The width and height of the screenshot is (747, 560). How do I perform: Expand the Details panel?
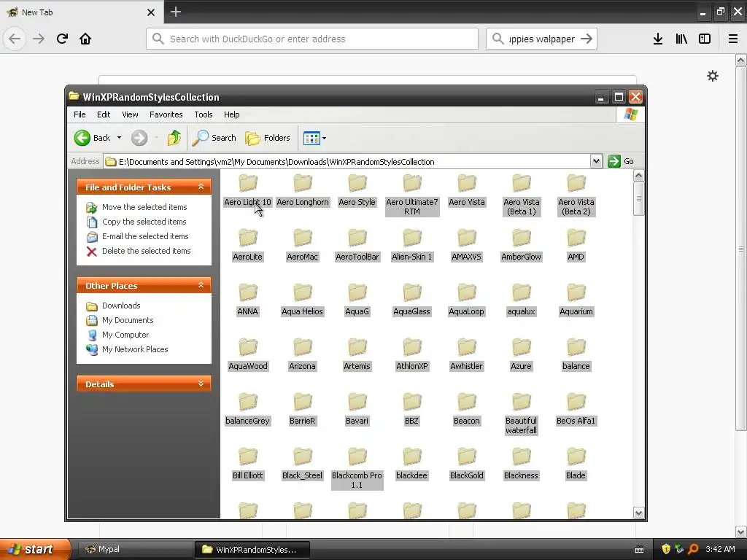coord(201,384)
